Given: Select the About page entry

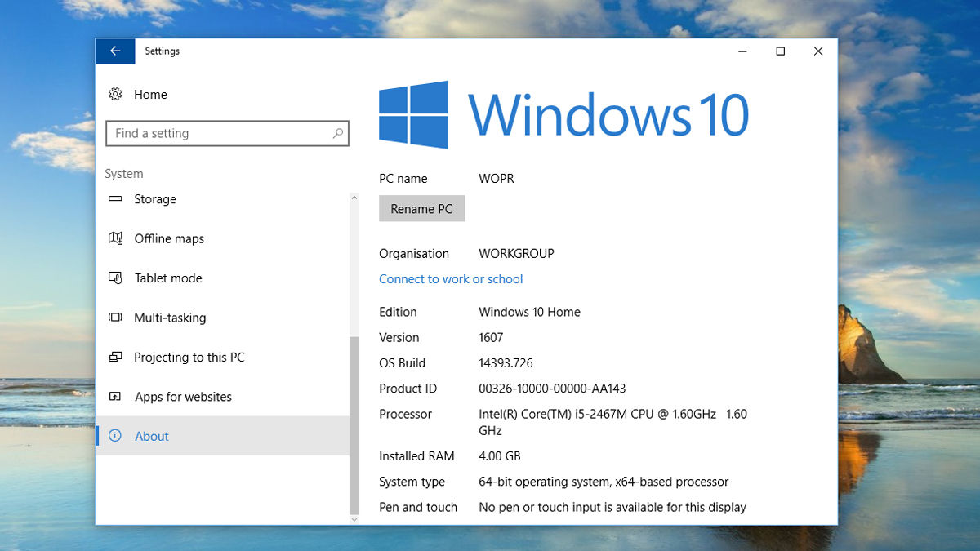Looking at the screenshot, I should coord(222,436).
